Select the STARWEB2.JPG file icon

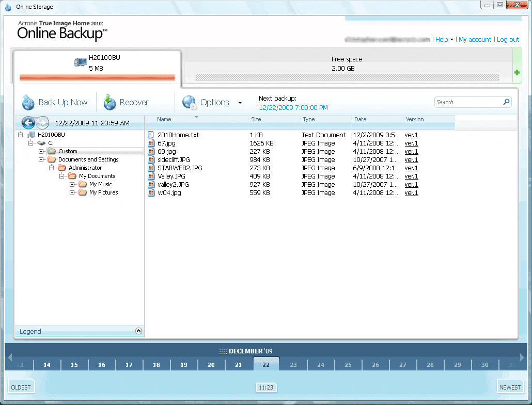151,168
